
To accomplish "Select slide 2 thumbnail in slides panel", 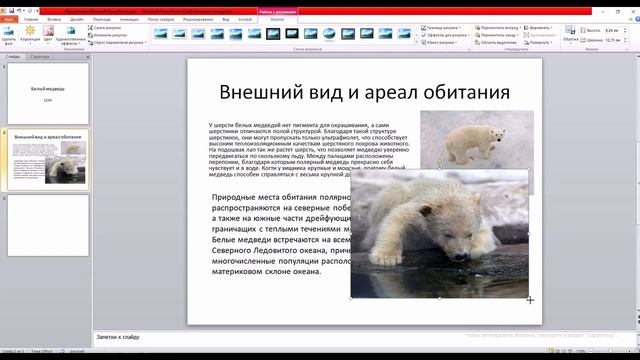I will (x=48, y=160).
